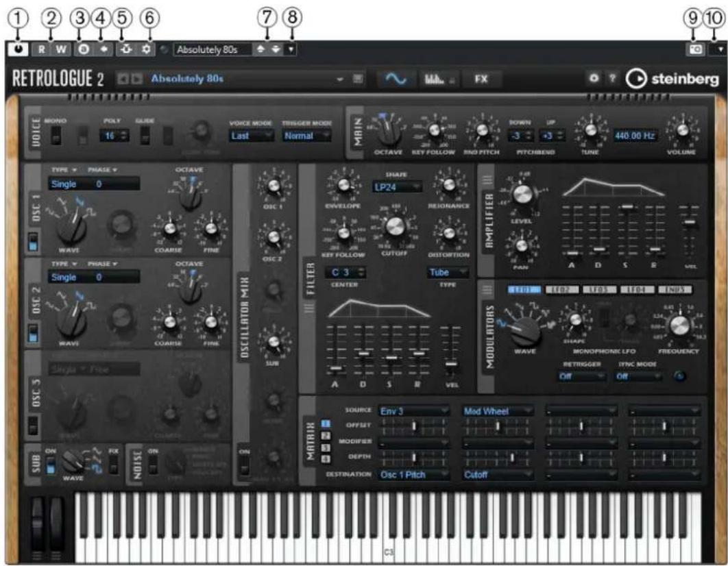728x566 pixels.
Task: Open preset browser list icon
Action: coord(358,79)
